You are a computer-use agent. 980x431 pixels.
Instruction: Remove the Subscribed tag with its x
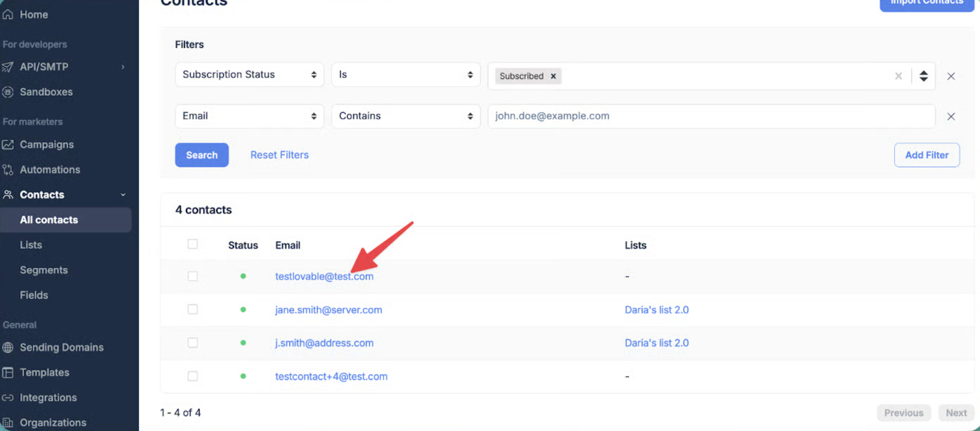[x=553, y=76]
